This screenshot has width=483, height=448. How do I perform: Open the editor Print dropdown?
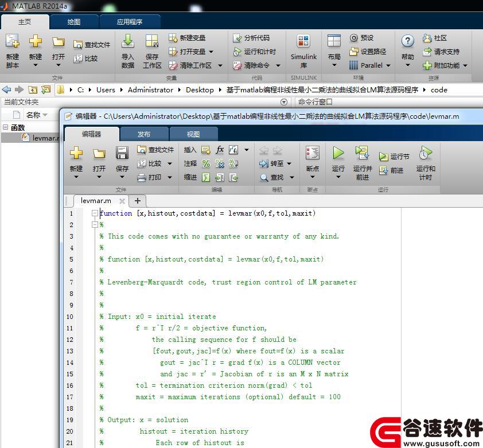170,177
